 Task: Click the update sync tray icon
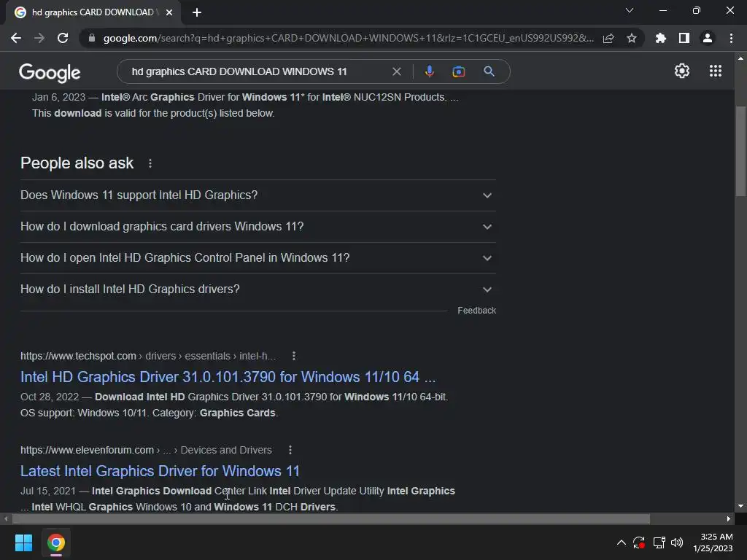point(639,542)
